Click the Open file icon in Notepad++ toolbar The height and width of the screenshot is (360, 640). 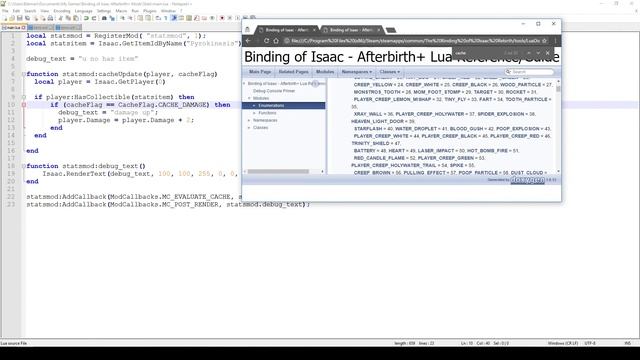(12, 18)
